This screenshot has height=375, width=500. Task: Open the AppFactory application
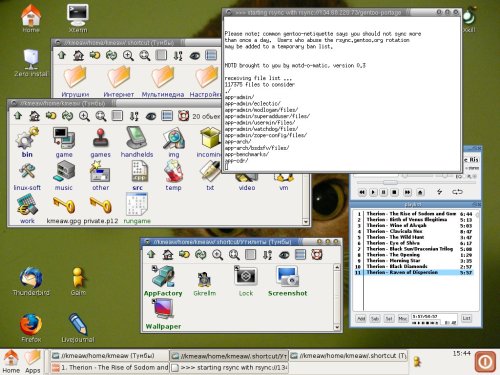163,281
